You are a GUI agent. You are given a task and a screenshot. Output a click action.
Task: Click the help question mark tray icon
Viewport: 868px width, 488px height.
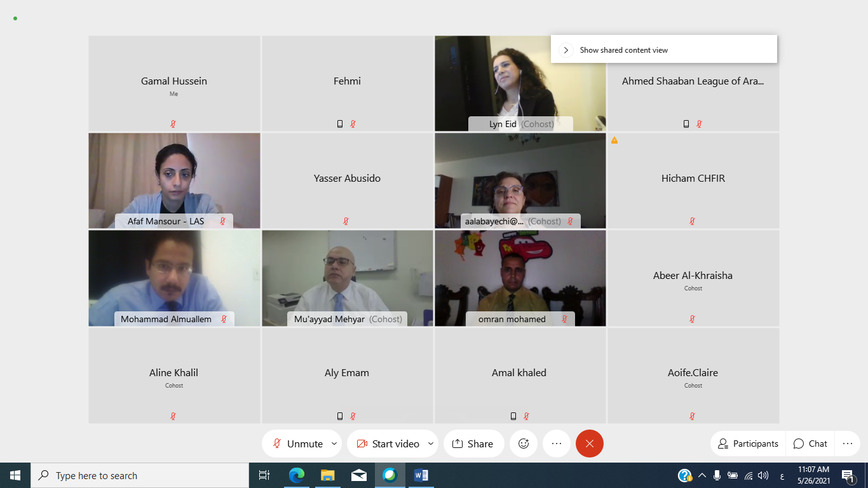[x=684, y=475]
